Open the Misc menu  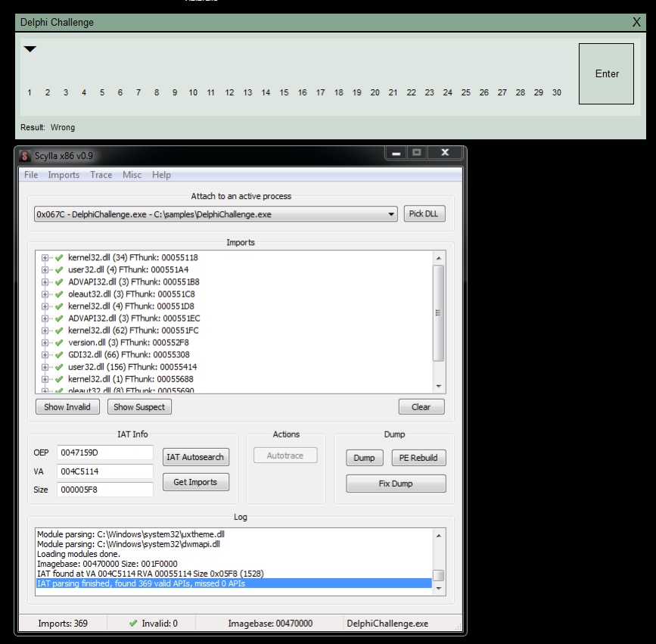132,175
